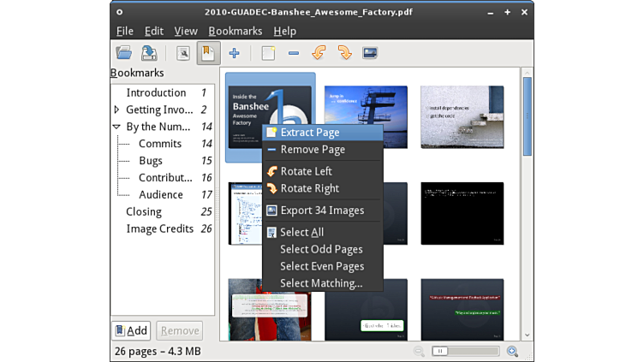Click the document properties toolbar icon
The width and height of the screenshot is (644, 362).
[x=182, y=53]
